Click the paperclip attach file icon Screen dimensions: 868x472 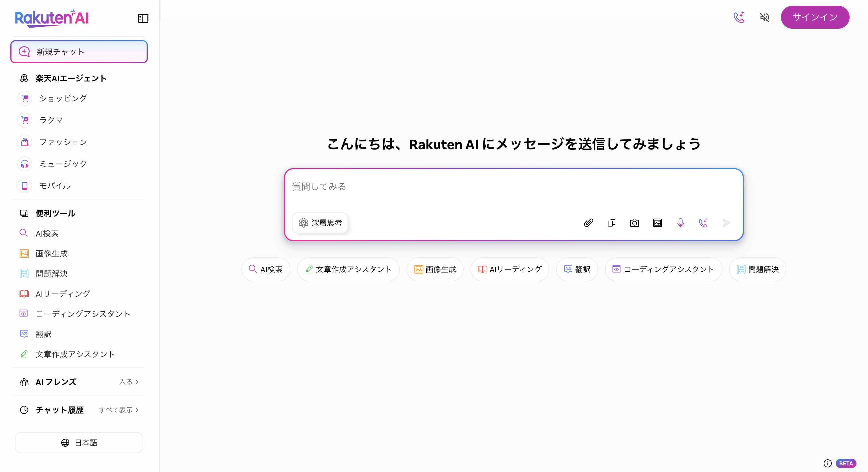coord(588,223)
